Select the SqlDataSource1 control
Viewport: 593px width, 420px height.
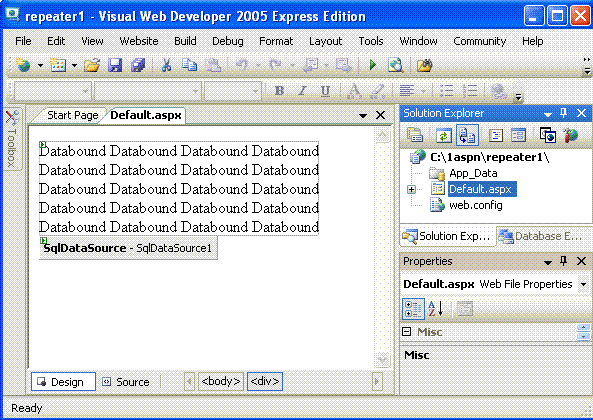click(x=128, y=248)
